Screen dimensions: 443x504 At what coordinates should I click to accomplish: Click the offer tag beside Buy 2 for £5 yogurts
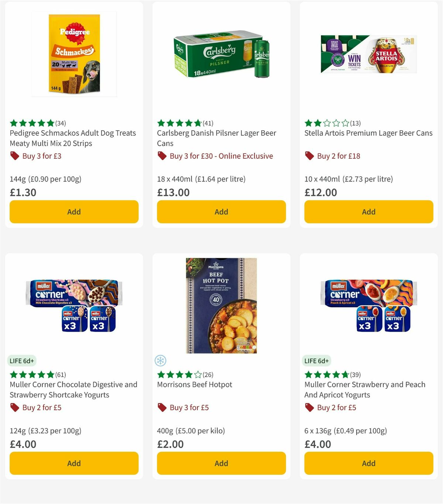click(x=15, y=407)
